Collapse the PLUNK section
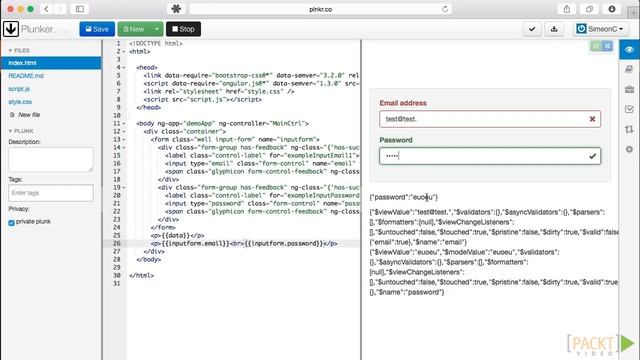 (x=21, y=131)
